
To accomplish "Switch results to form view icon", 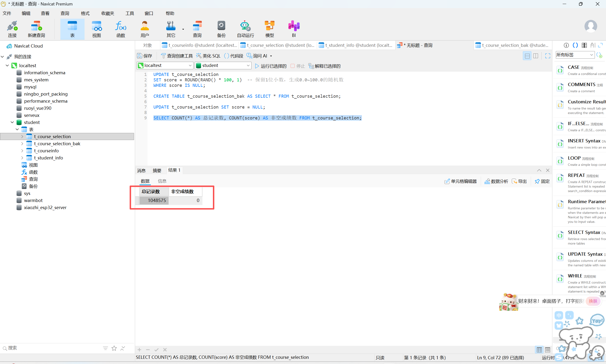I will 547,350.
